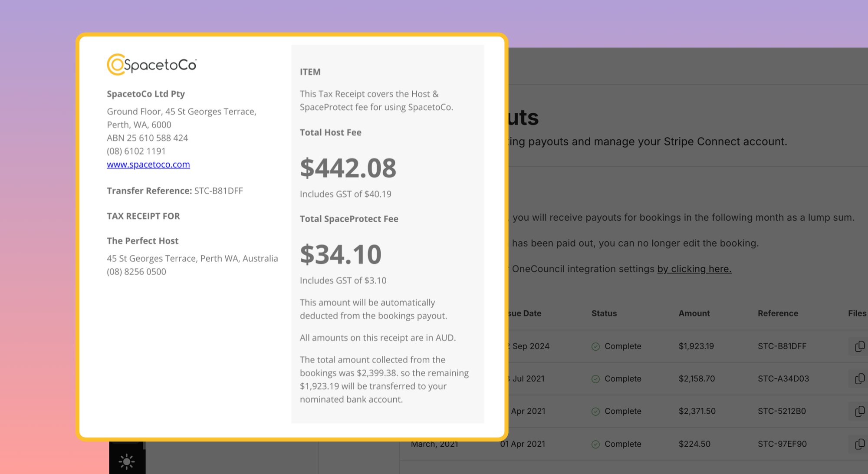The image size is (868, 474).
Task: Click the sun brightness theme icon
Action: (x=127, y=461)
